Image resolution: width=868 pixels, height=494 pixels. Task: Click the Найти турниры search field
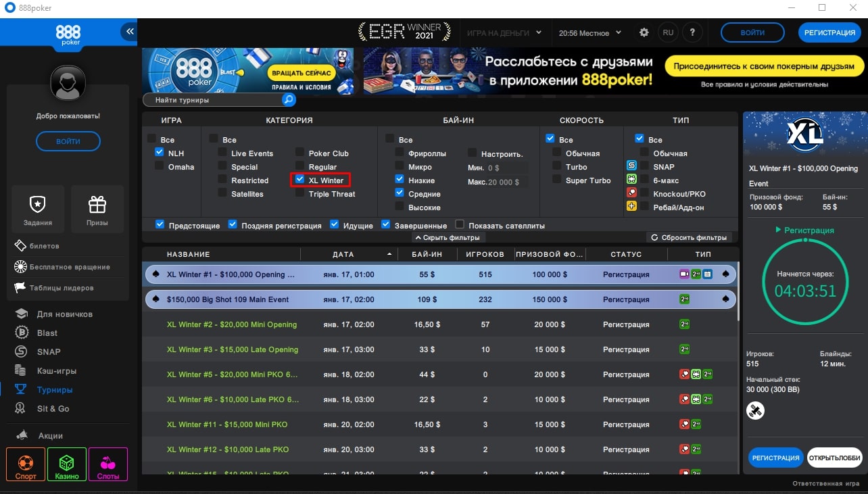pyautogui.click(x=213, y=100)
